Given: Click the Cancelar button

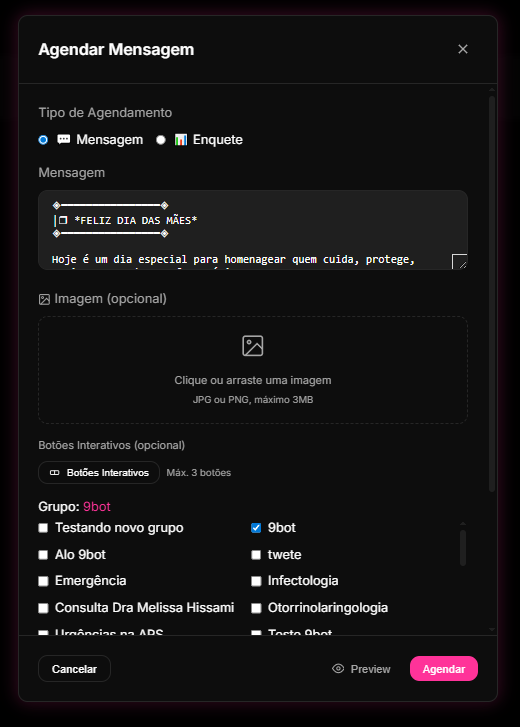Looking at the screenshot, I should pos(74,669).
